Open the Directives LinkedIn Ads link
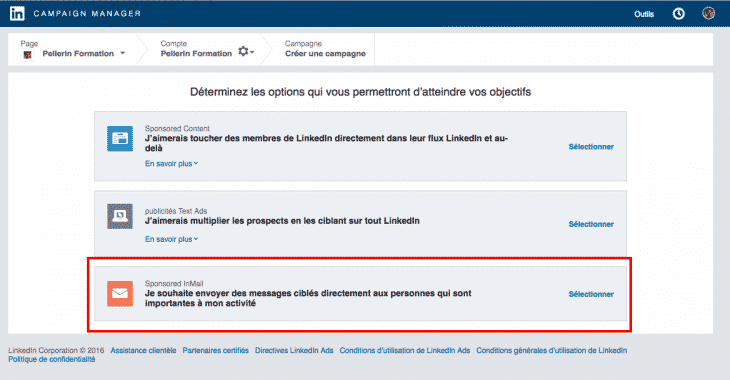This screenshot has width=730, height=380. coord(294,350)
